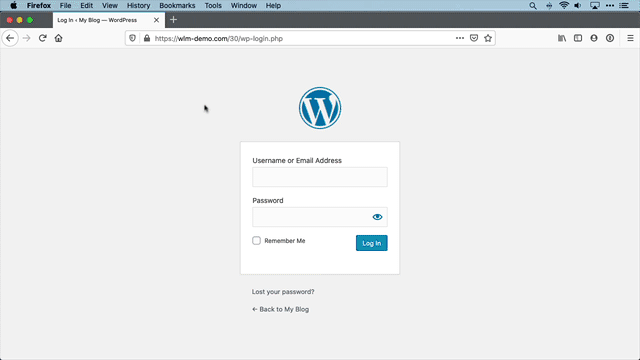Save page to Pocket
The image size is (640, 360).
click(x=474, y=38)
